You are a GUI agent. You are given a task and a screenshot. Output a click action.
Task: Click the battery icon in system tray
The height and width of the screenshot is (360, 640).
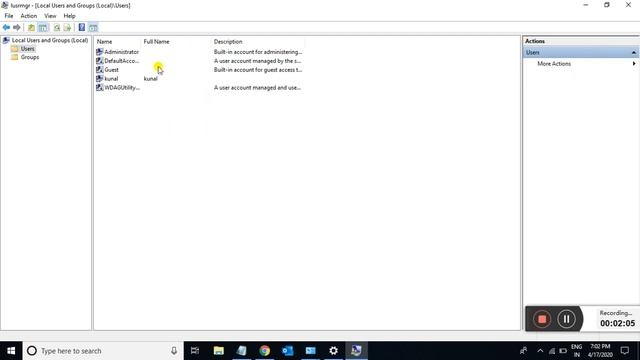(563, 351)
